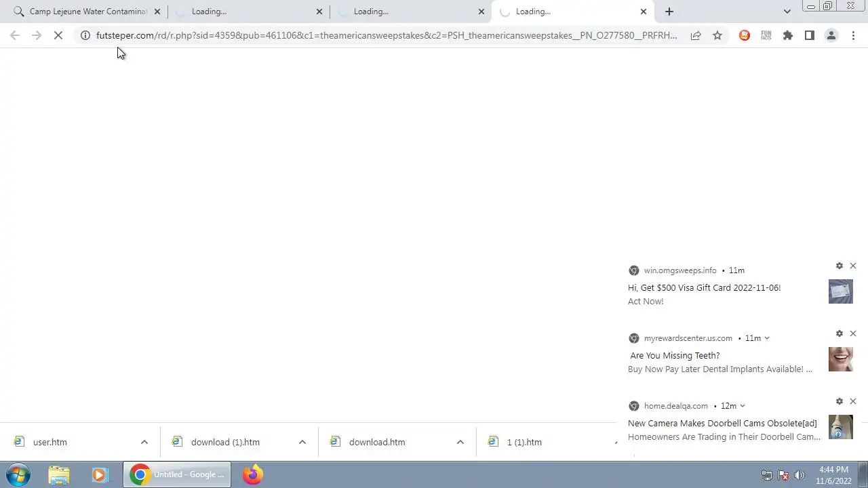Open myrewardscenter.us.com notification settings gear
868x488 pixels.
[x=840, y=333]
